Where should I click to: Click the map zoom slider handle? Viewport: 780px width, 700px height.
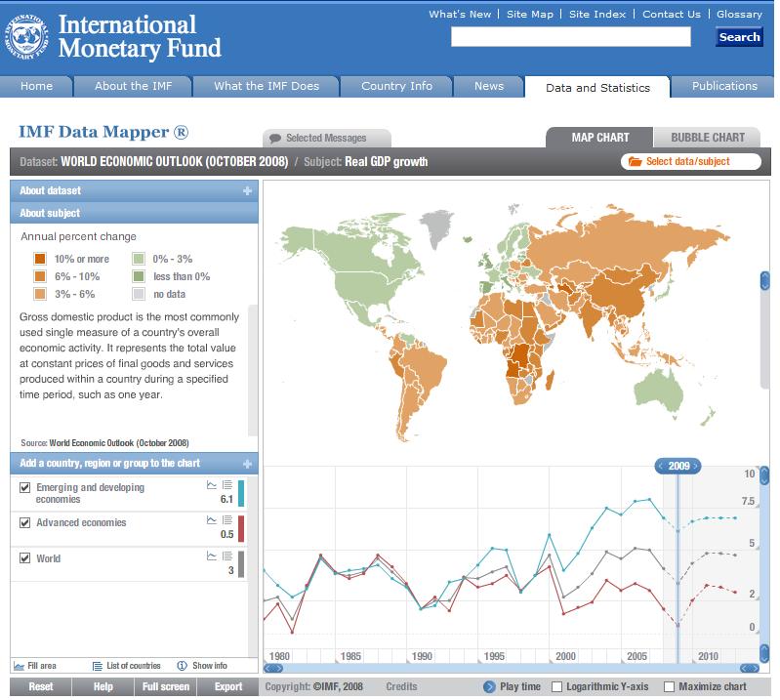click(x=765, y=280)
